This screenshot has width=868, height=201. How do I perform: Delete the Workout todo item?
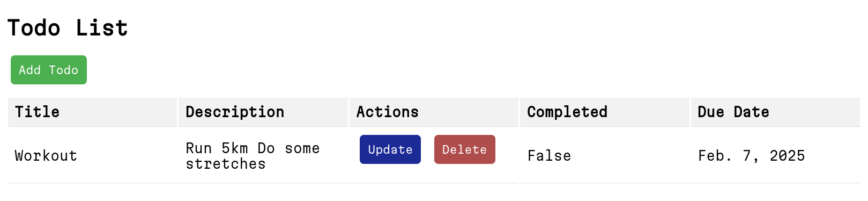465,149
